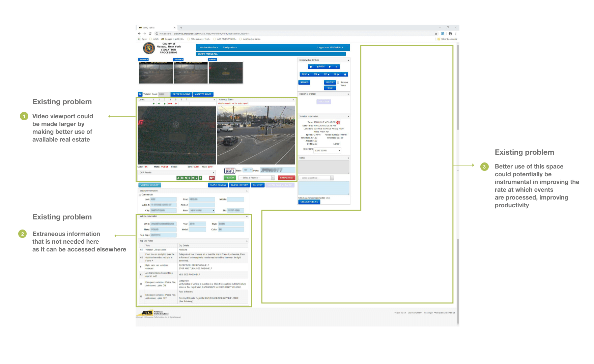
Task: Step to PREV frame
Action: (321, 67)
